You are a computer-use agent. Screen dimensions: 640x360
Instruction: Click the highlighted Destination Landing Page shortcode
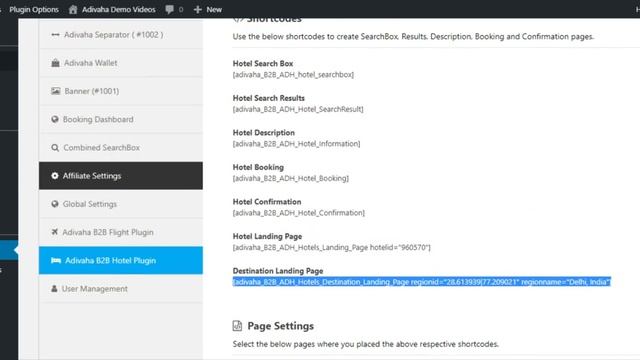coord(422,282)
